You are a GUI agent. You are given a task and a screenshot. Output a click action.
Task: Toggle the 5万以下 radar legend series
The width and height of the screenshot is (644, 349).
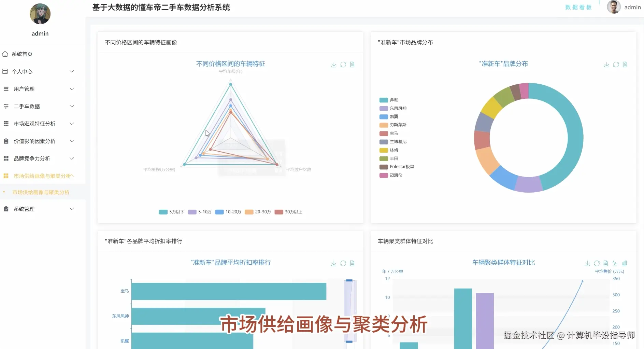[x=171, y=212]
